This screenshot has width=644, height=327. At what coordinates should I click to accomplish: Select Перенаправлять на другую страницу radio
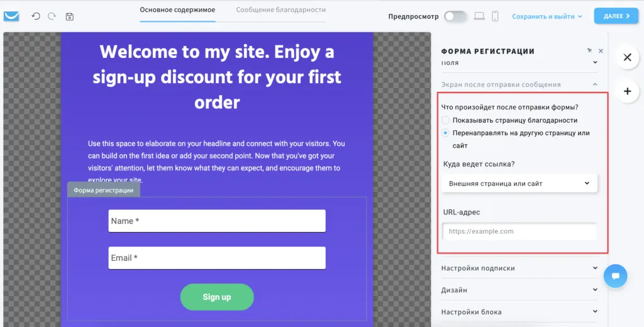coord(445,133)
